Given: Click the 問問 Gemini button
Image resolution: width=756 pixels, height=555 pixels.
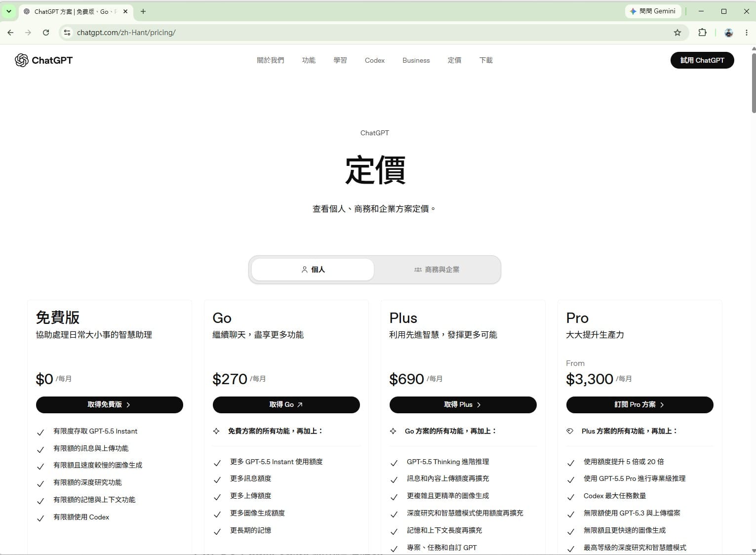Looking at the screenshot, I should pos(653,11).
